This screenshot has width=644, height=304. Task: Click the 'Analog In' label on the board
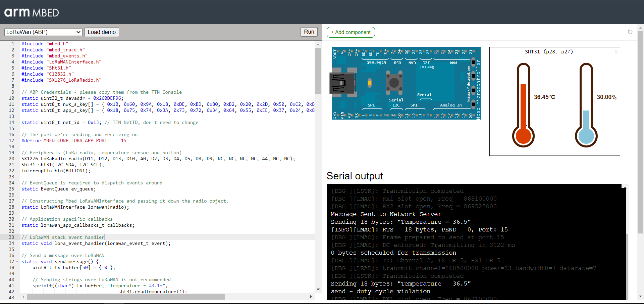click(x=451, y=105)
